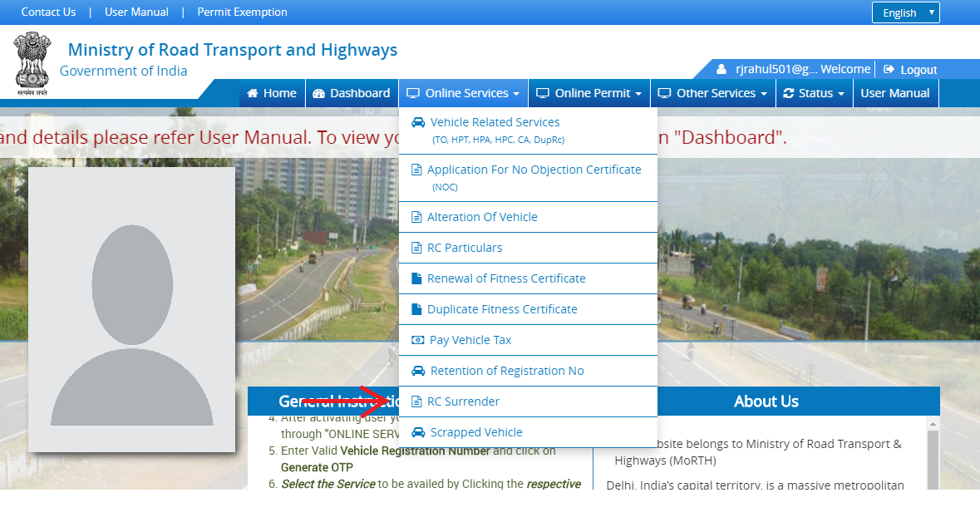The width and height of the screenshot is (980, 532).
Task: Choose Duplicate Fitness Certificate
Action: click(x=528, y=309)
